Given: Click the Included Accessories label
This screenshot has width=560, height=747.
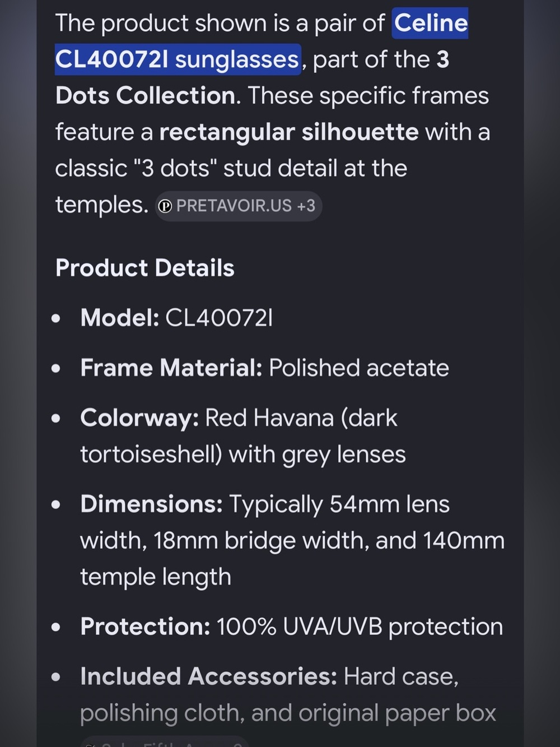Looking at the screenshot, I should [208, 676].
